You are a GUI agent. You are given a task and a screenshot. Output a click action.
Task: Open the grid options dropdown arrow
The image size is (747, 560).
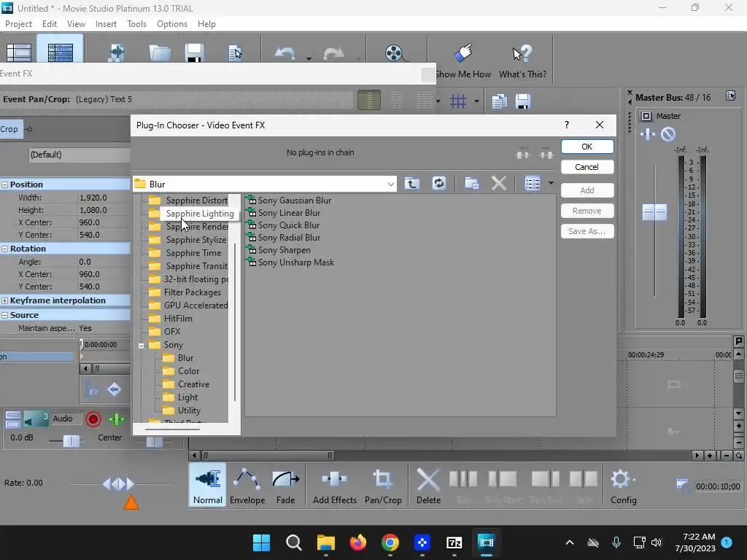[476, 101]
